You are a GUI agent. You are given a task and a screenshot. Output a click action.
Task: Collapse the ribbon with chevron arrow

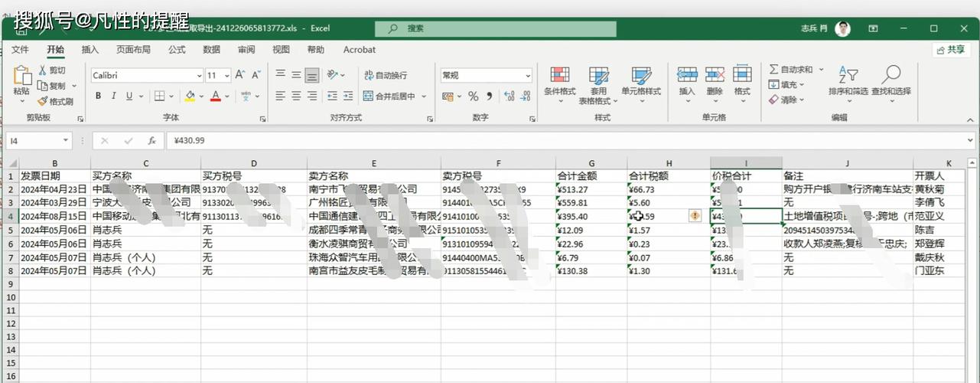click(969, 119)
